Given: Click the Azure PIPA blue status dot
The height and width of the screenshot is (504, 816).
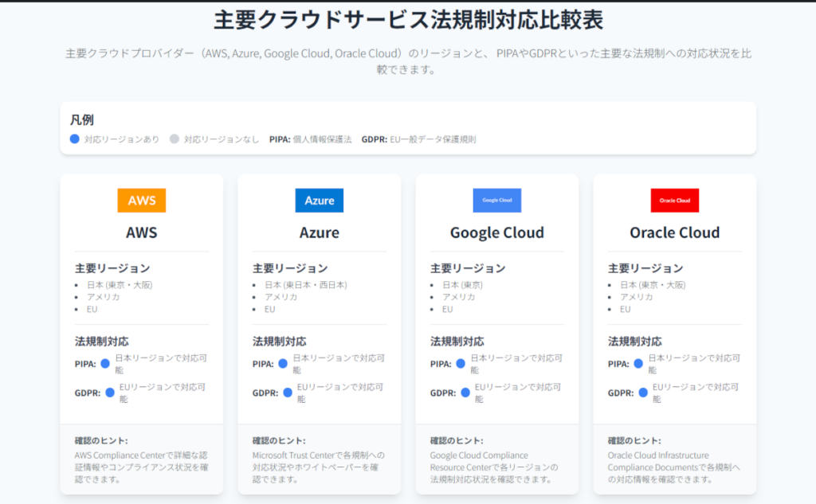Looking at the screenshot, I should pyautogui.click(x=283, y=364).
